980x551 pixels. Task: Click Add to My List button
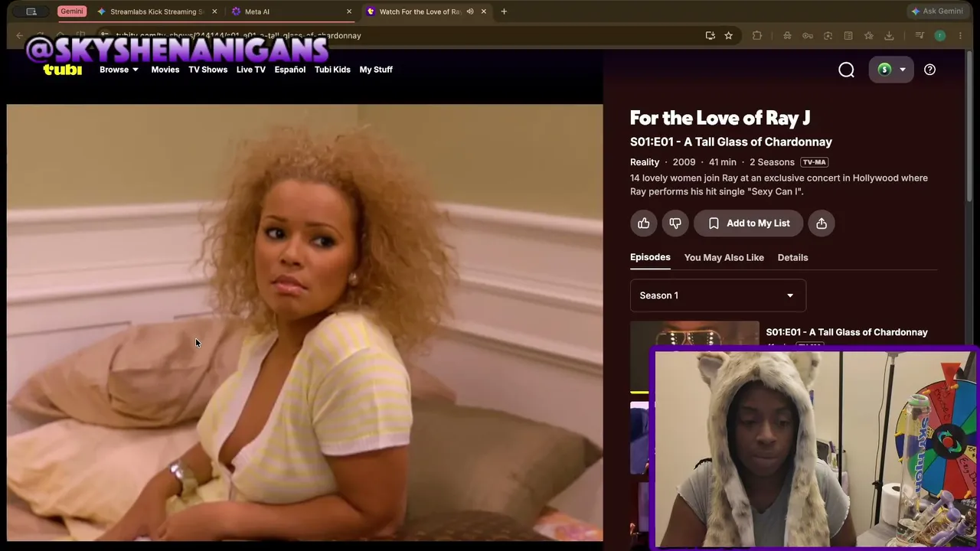tap(748, 223)
